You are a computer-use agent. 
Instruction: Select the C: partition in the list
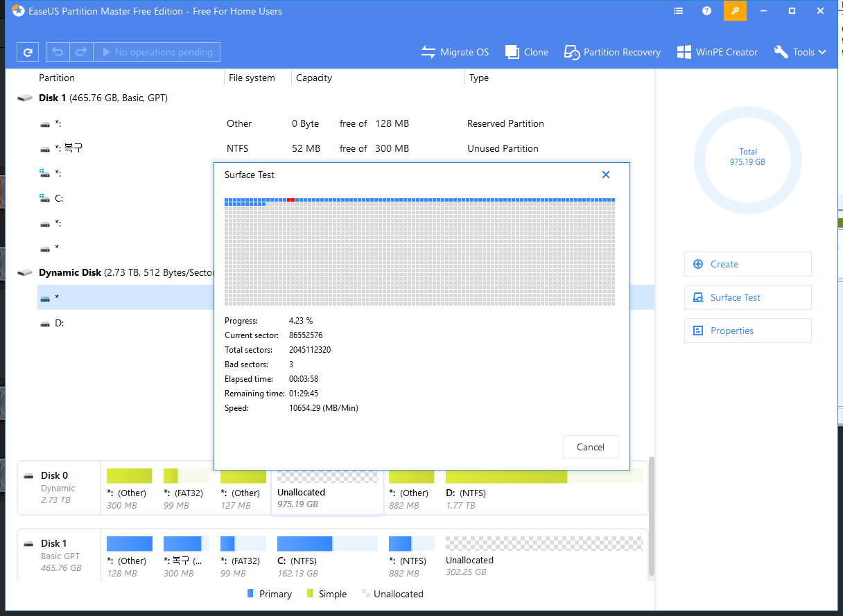coord(125,198)
